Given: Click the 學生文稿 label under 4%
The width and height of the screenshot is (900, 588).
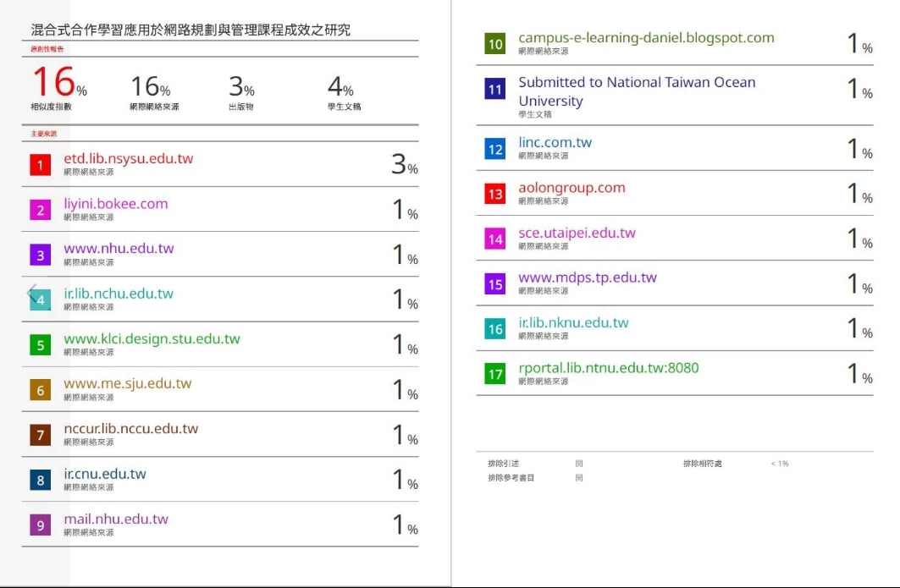Looking at the screenshot, I should 345,107.
